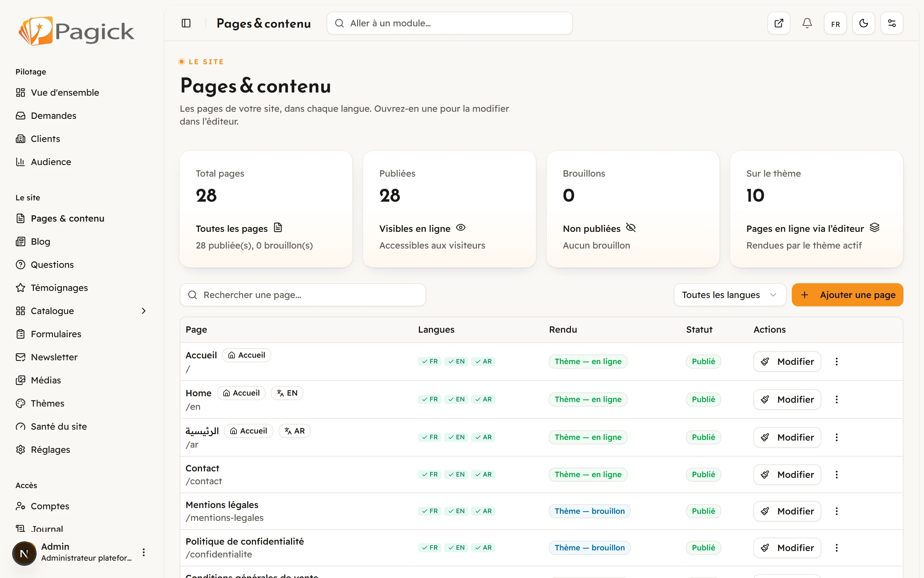The height and width of the screenshot is (578, 924).
Task: Open the Réglages gear icon
Action: (20, 450)
